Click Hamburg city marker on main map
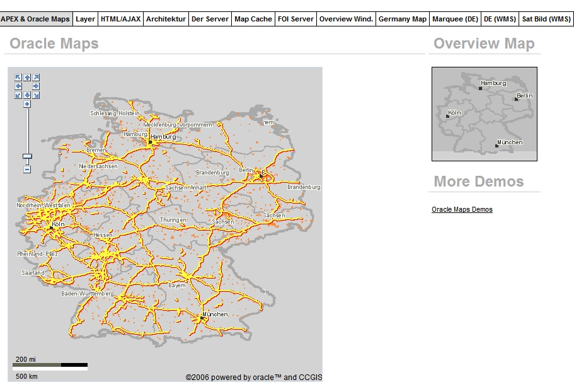The height and width of the screenshot is (392, 574). [150, 142]
